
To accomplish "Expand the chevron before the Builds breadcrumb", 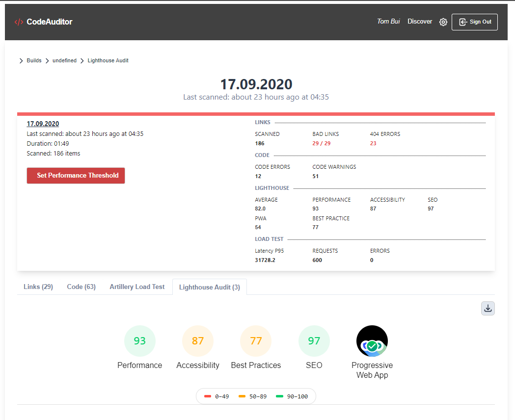I will (x=20, y=60).
